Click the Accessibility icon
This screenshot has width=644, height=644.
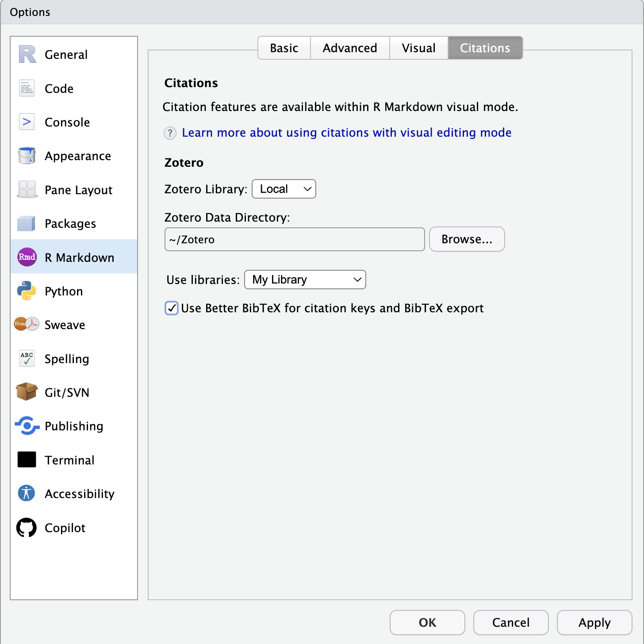tap(26, 493)
